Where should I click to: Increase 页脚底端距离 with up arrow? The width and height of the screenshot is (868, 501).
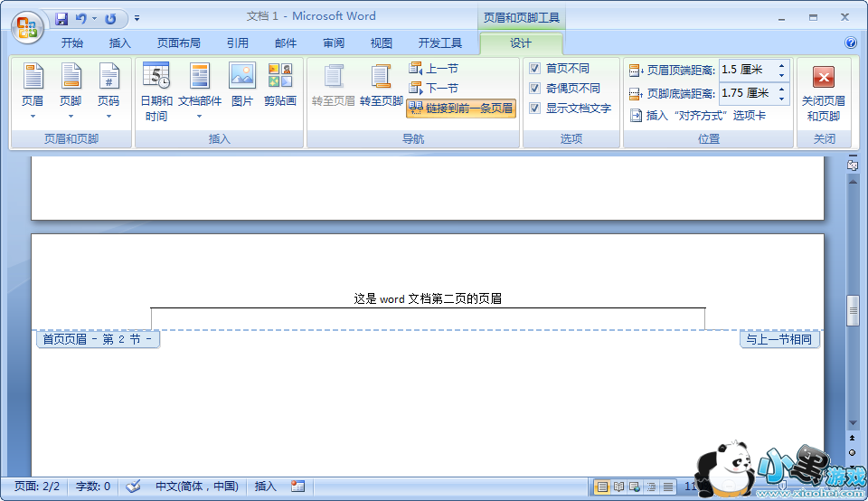pos(781,89)
